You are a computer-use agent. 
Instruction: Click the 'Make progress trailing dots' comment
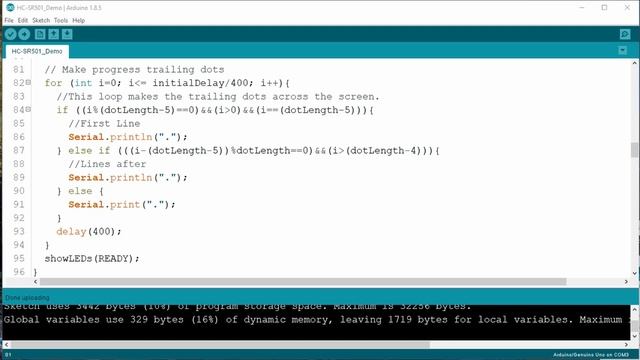point(135,70)
